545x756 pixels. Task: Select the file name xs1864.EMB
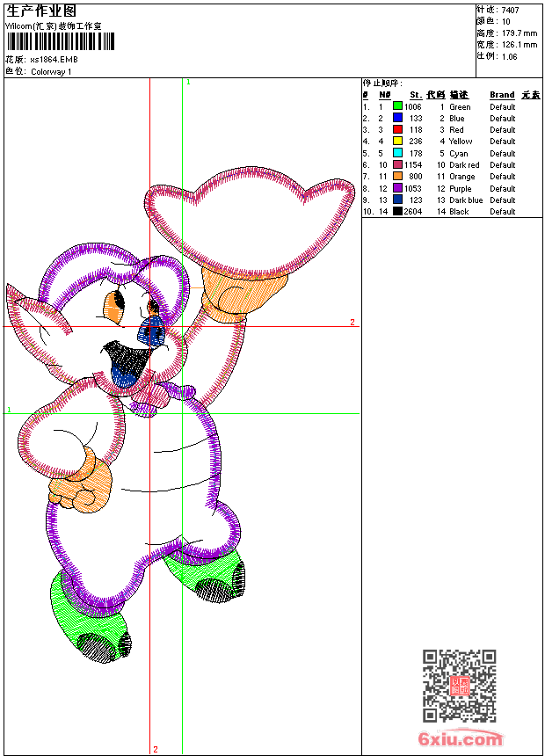[54, 60]
